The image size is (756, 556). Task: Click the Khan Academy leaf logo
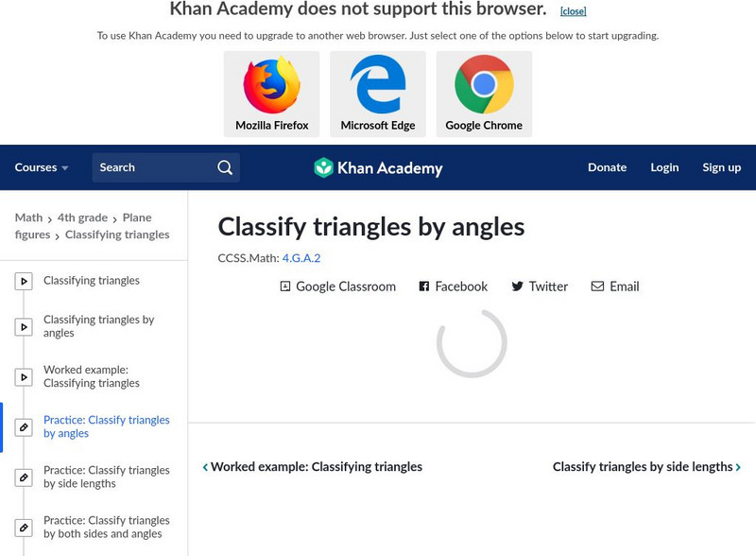tap(324, 168)
